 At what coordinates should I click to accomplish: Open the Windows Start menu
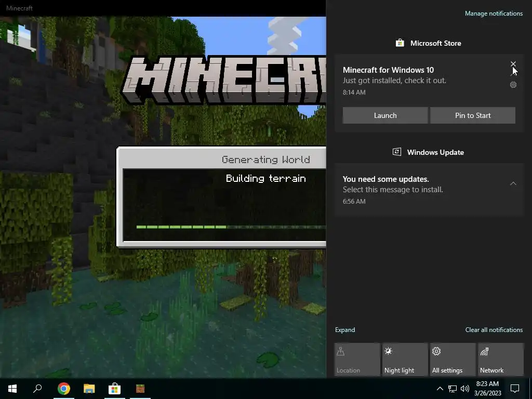pyautogui.click(x=12, y=389)
